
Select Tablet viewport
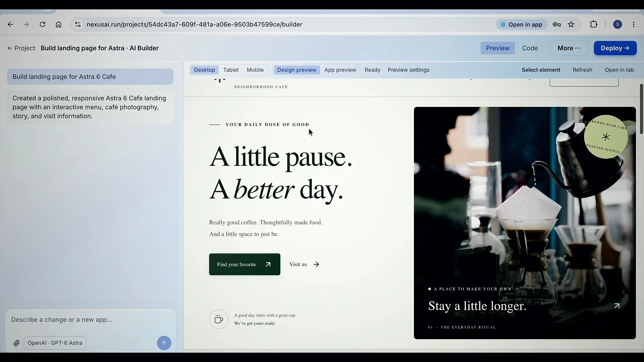231,70
